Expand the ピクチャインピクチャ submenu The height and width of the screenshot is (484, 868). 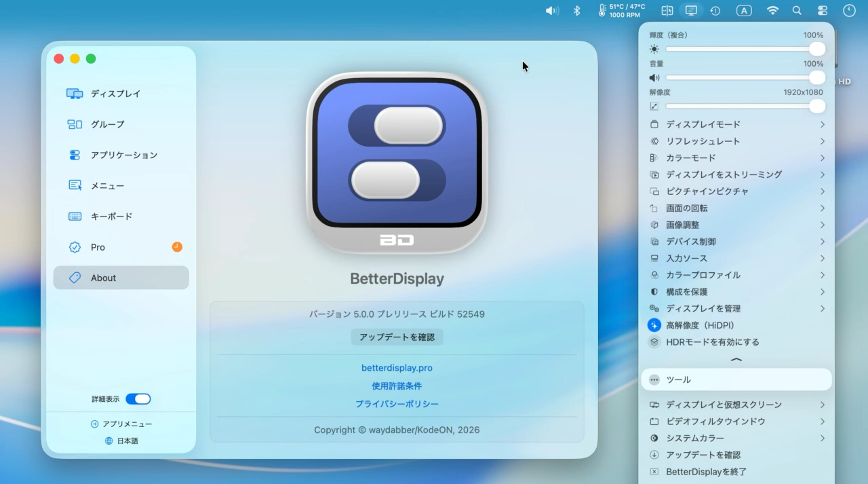coord(736,191)
